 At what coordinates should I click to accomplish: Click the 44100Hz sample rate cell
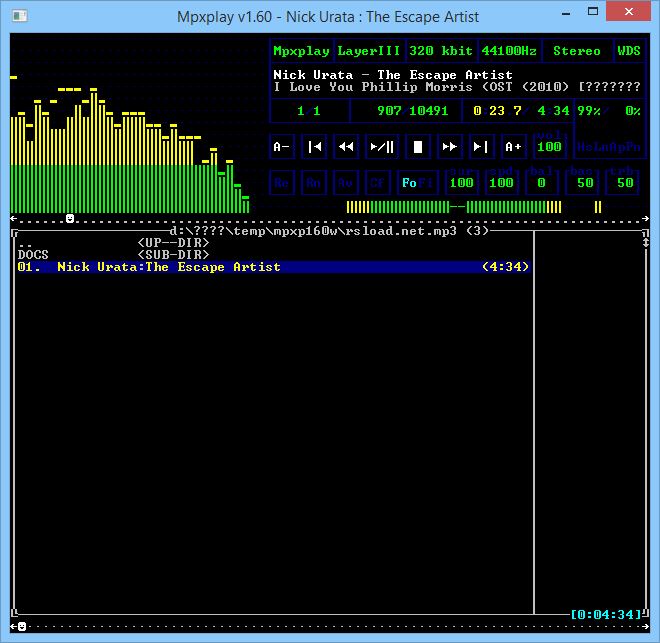[509, 51]
